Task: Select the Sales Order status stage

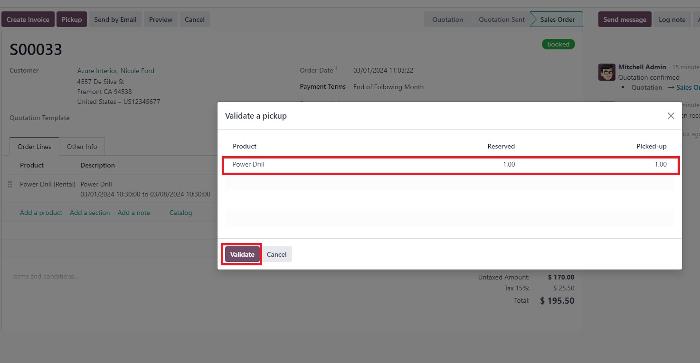Action: coord(557,20)
